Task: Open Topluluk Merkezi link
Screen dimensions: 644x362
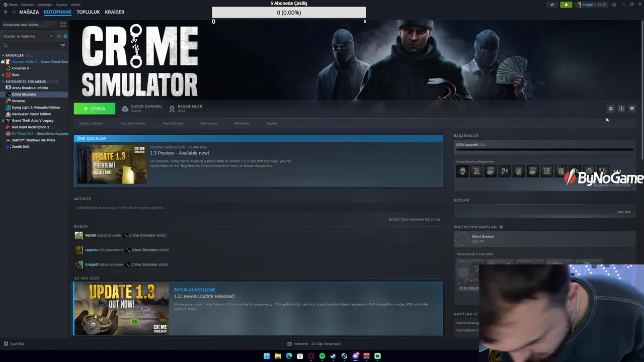Action: [x=133, y=123]
